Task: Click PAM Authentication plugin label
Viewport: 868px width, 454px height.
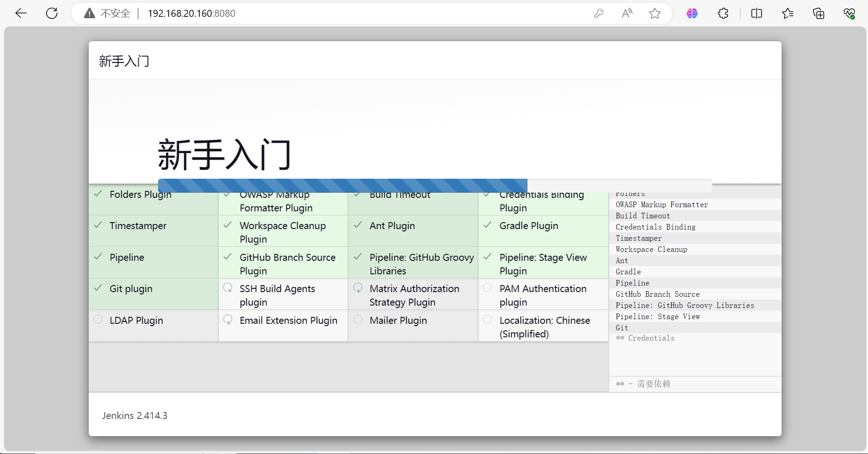Action: tap(543, 295)
